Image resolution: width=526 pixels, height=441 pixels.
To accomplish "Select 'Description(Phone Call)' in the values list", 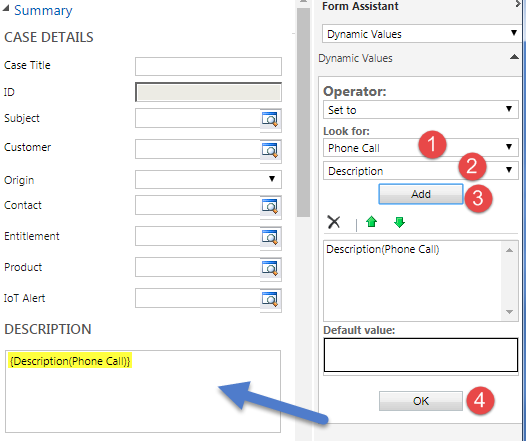I will point(382,249).
